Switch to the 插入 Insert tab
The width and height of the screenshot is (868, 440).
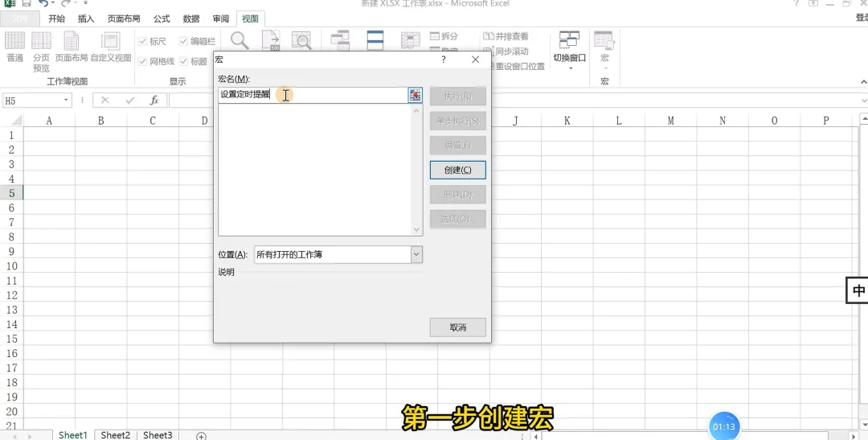point(86,19)
